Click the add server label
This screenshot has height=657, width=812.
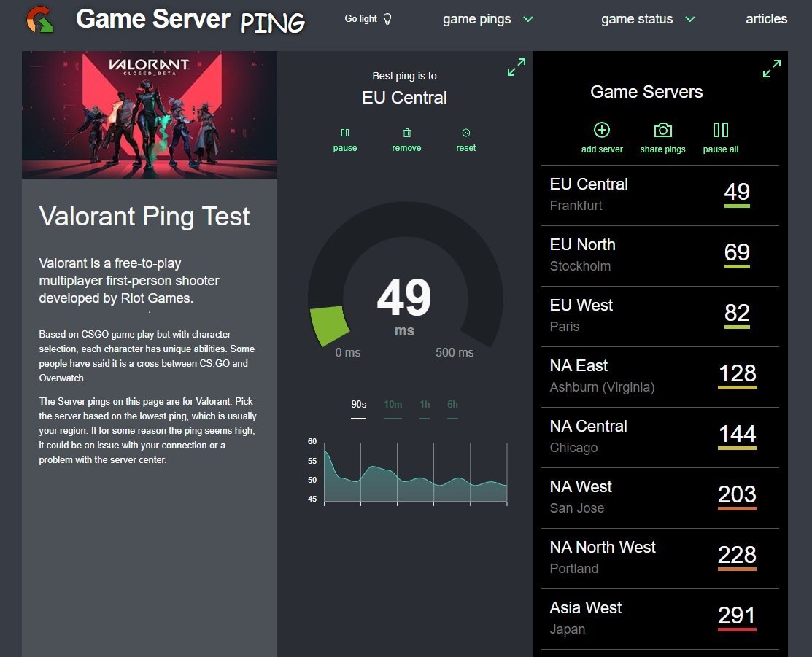coord(602,149)
